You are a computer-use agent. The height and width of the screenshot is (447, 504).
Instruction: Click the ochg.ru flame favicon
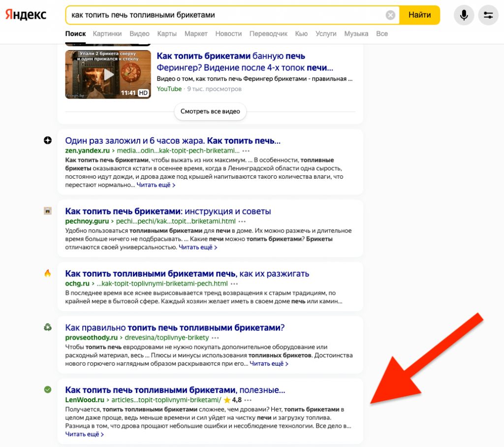48,273
